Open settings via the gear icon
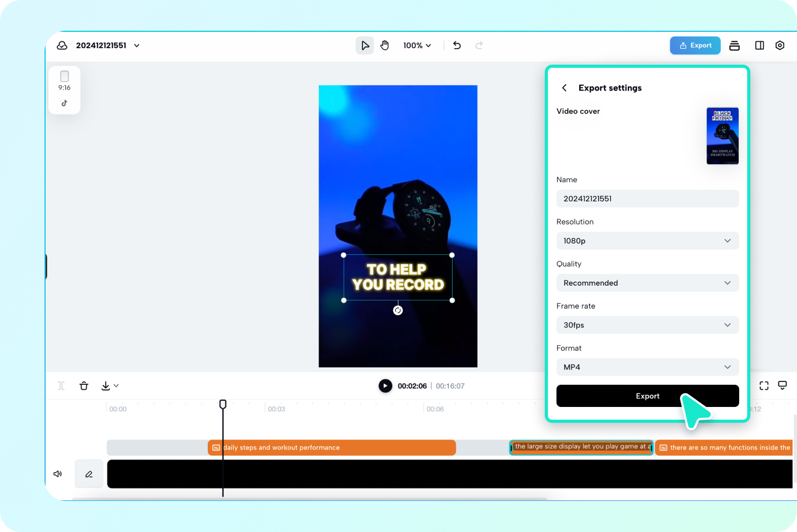 tap(780, 45)
